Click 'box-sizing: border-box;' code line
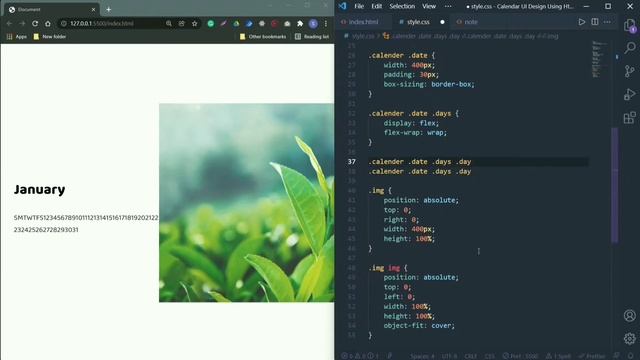Image resolution: width=640 pixels, height=360 pixels. 429,84
